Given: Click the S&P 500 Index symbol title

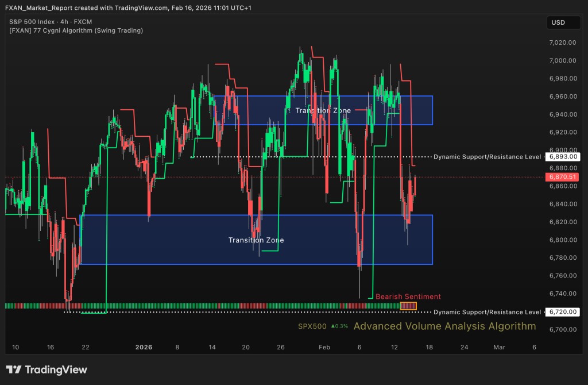Looking at the screenshot, I should click(x=36, y=21).
